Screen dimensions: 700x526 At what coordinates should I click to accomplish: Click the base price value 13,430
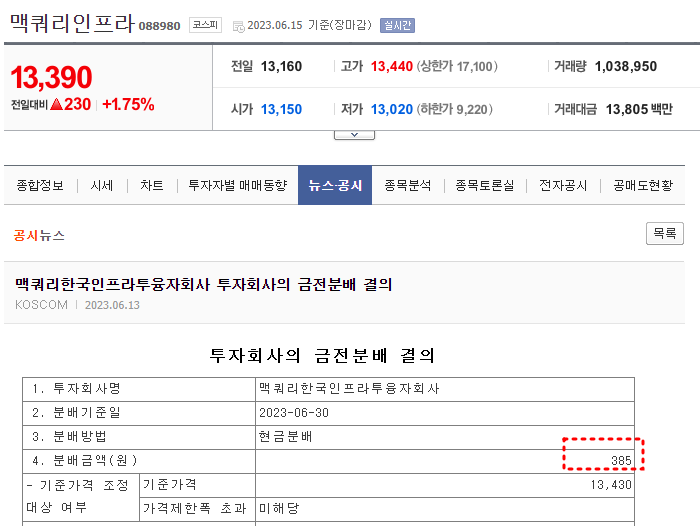point(611,485)
